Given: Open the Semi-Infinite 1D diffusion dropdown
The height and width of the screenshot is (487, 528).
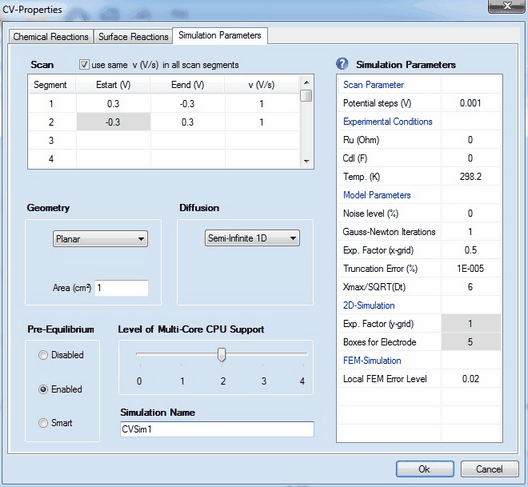Looking at the screenshot, I should click(252, 238).
